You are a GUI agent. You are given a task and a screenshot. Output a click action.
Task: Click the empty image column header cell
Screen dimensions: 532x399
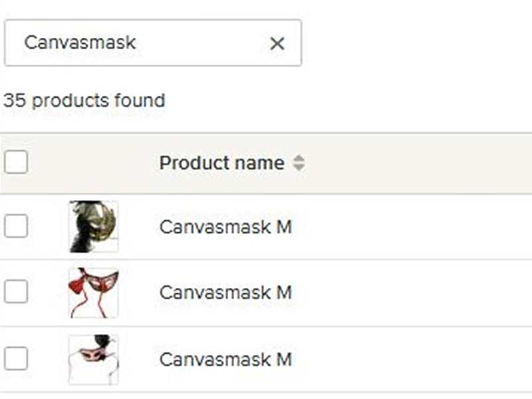(x=93, y=163)
